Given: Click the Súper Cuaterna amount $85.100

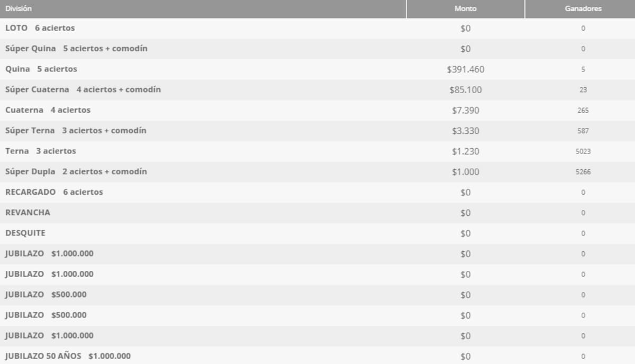Looking at the screenshot, I should [x=466, y=90].
